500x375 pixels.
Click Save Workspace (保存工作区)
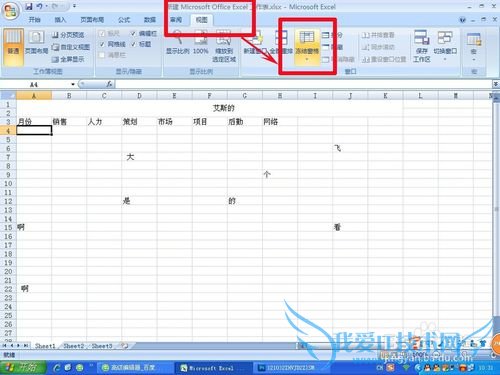[x=422, y=46]
